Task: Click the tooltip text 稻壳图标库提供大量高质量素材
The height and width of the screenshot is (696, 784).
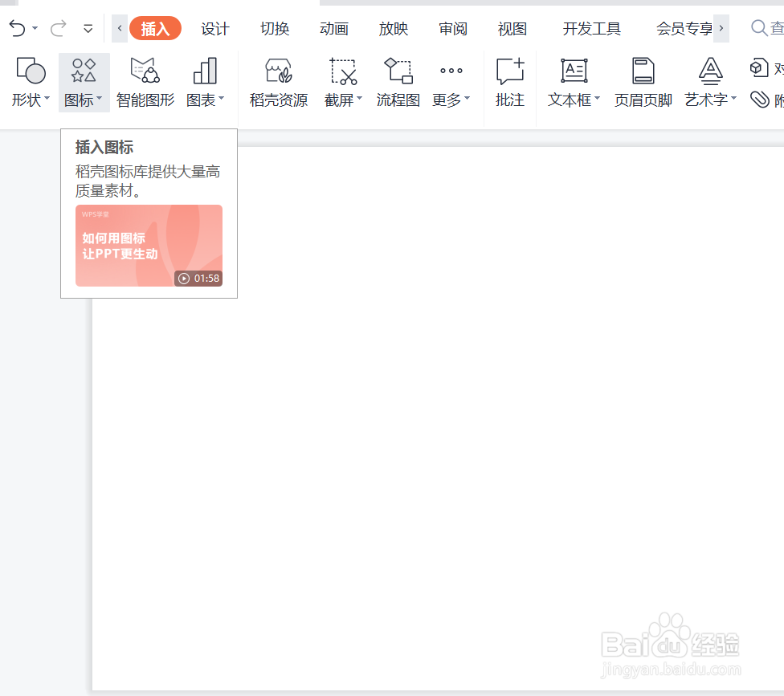Action: point(148,181)
